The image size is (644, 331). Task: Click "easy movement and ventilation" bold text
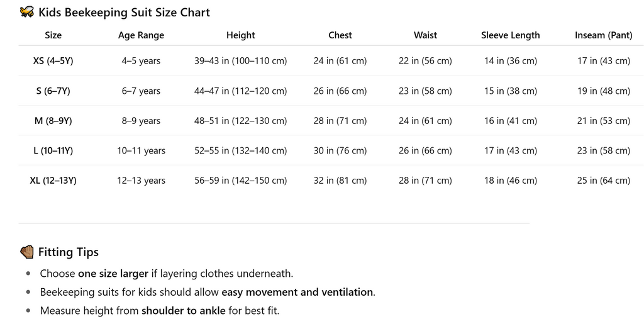pos(297,292)
